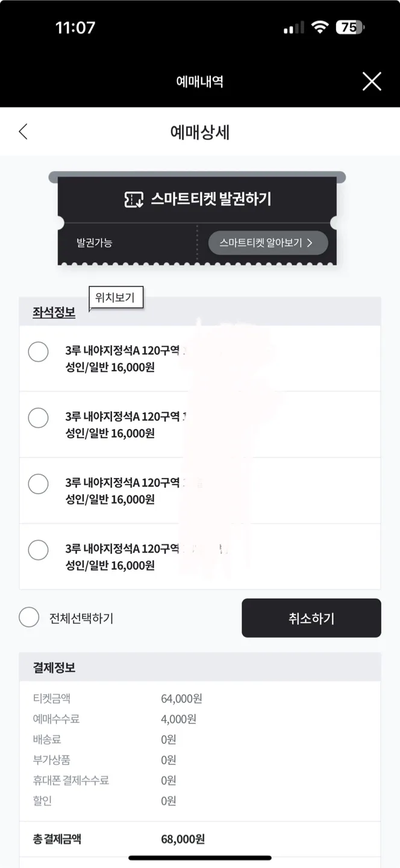Go back using the left arrow

[x=23, y=131]
